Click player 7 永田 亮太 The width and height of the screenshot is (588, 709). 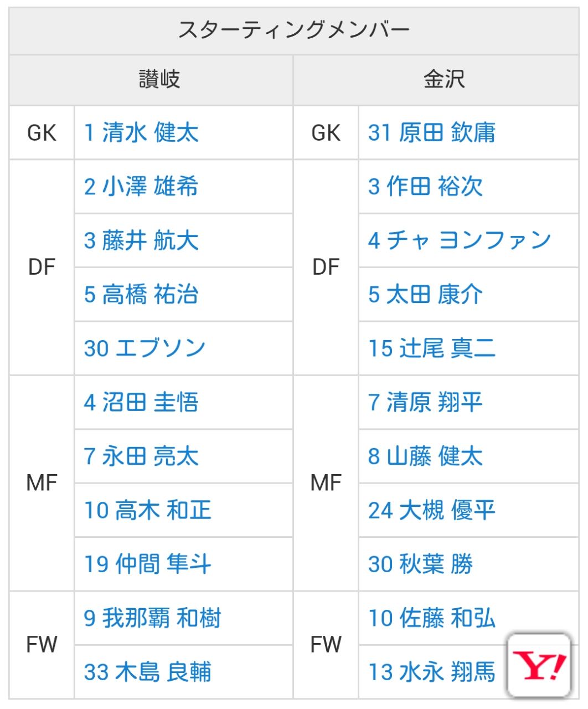click(x=141, y=456)
